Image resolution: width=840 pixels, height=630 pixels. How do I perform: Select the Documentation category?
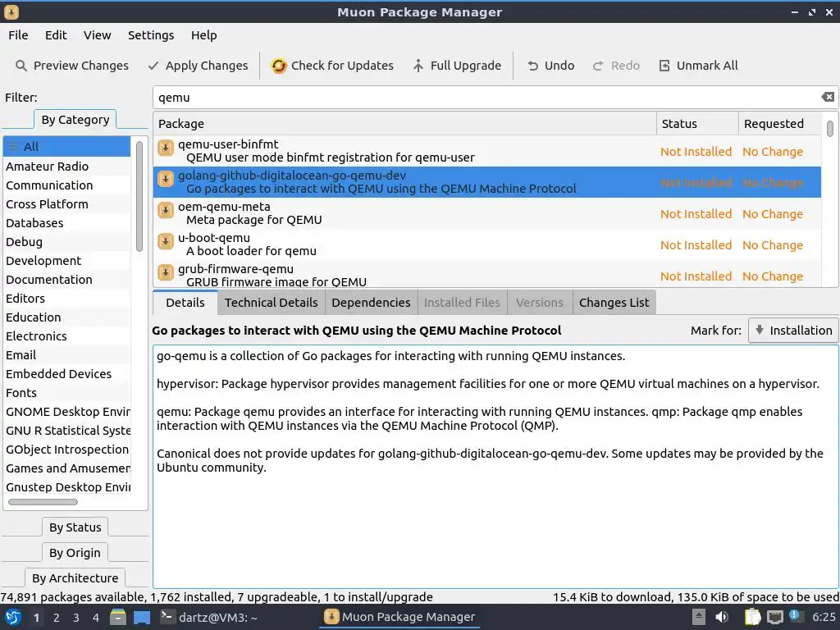pos(67,280)
